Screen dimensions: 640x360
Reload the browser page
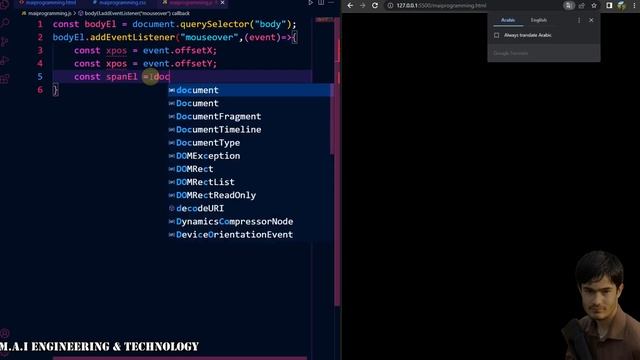point(375,5)
